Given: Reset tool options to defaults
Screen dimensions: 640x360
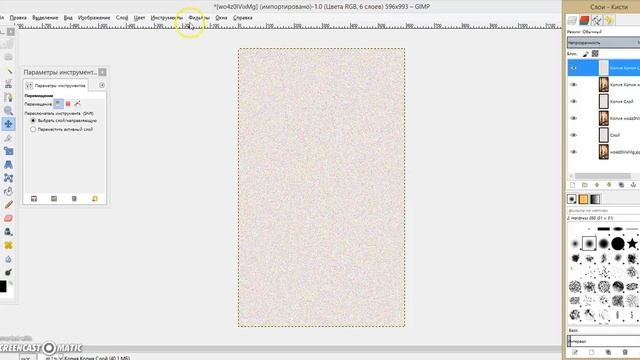Looking at the screenshot, I should pyautogui.click(x=95, y=199).
